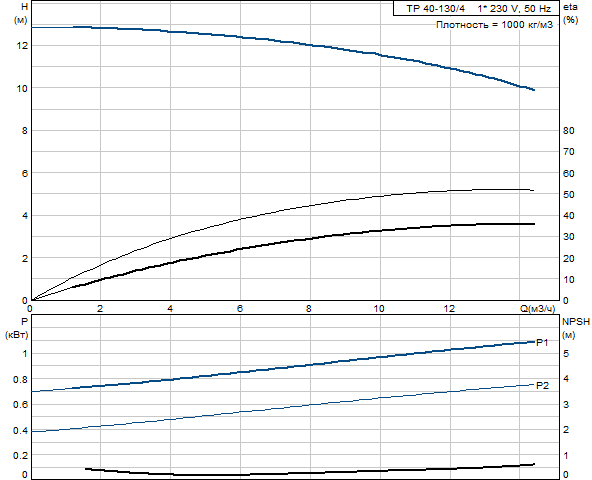Image resolution: width=592 pixels, height=480 pixels.
Task: Click the Плотность = 1000 кг/м3 text
Action: pos(494,25)
